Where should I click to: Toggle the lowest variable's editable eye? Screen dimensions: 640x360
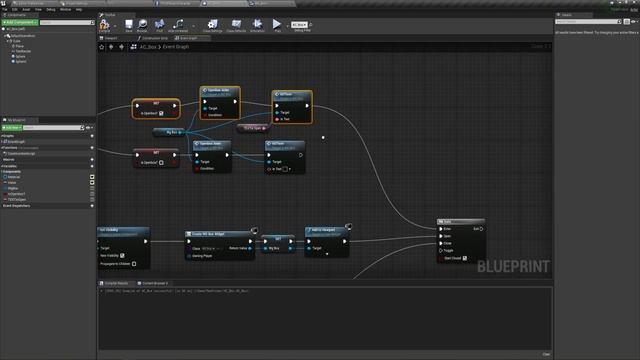(92, 200)
